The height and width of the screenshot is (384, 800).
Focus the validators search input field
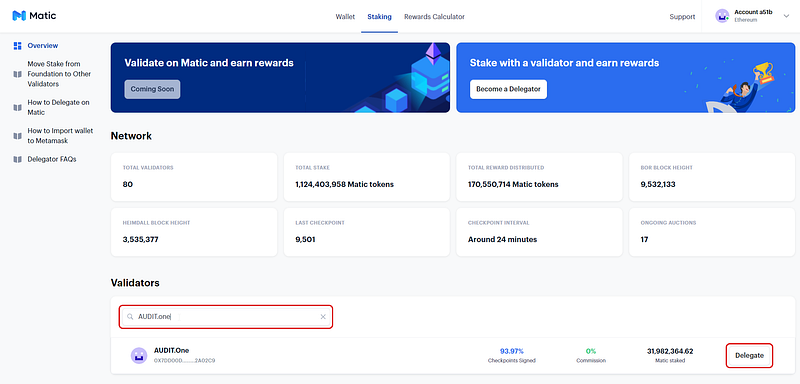click(227, 317)
